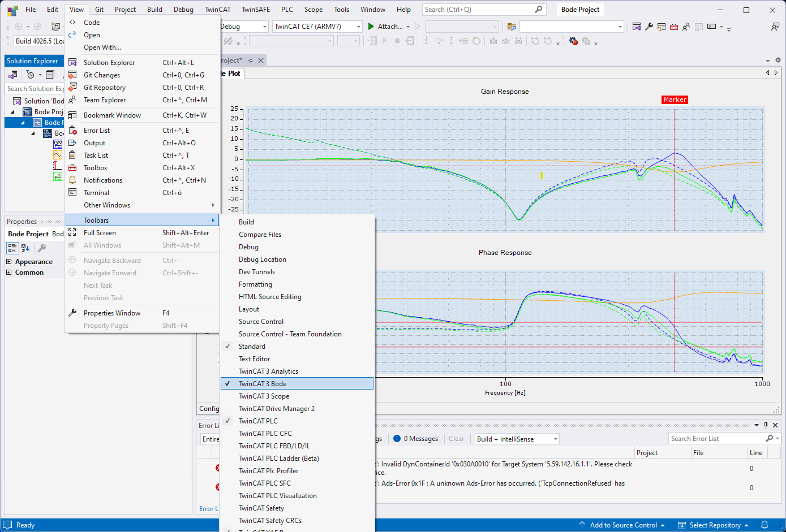
Task: Click the Categorized icon in the Properties panel
Action: [12, 248]
